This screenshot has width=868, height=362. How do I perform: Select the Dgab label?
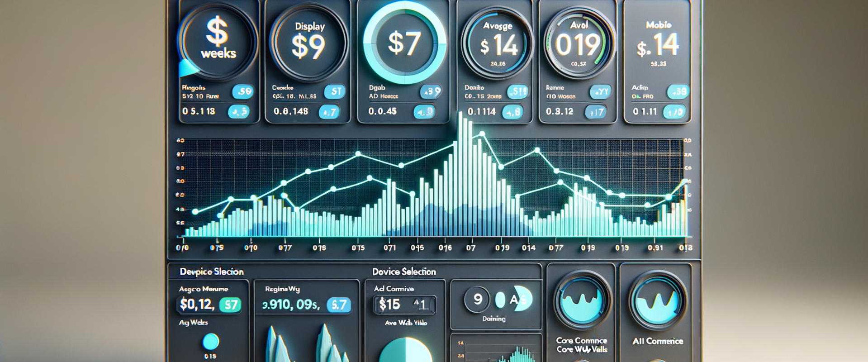pos(377,88)
